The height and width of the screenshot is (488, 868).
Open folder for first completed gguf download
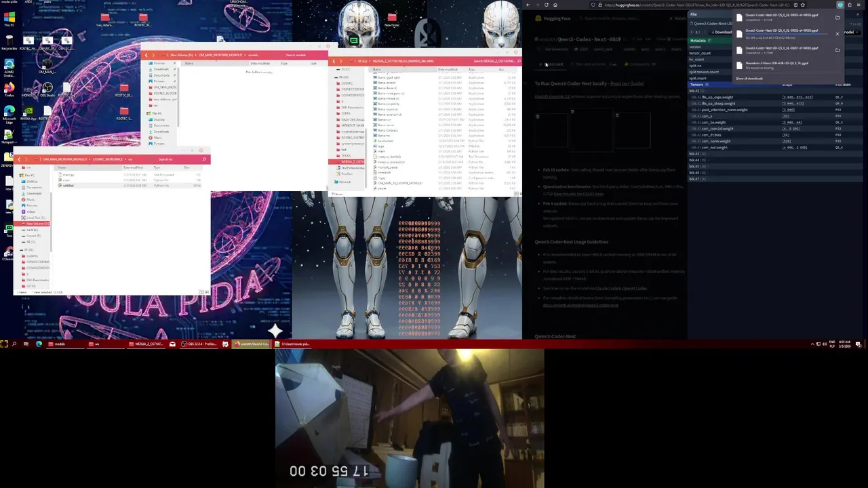(837, 18)
